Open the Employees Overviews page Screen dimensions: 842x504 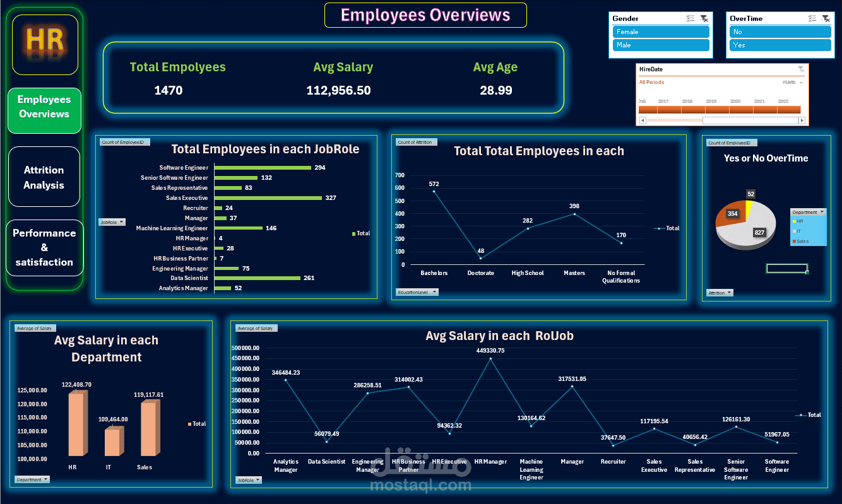[x=44, y=110]
